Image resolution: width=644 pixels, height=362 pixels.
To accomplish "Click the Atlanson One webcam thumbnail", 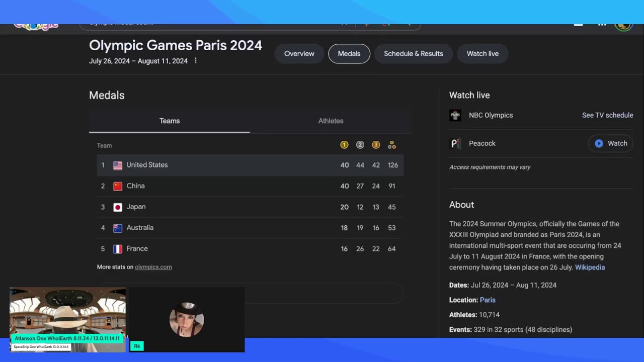I will pyautogui.click(x=67, y=319).
